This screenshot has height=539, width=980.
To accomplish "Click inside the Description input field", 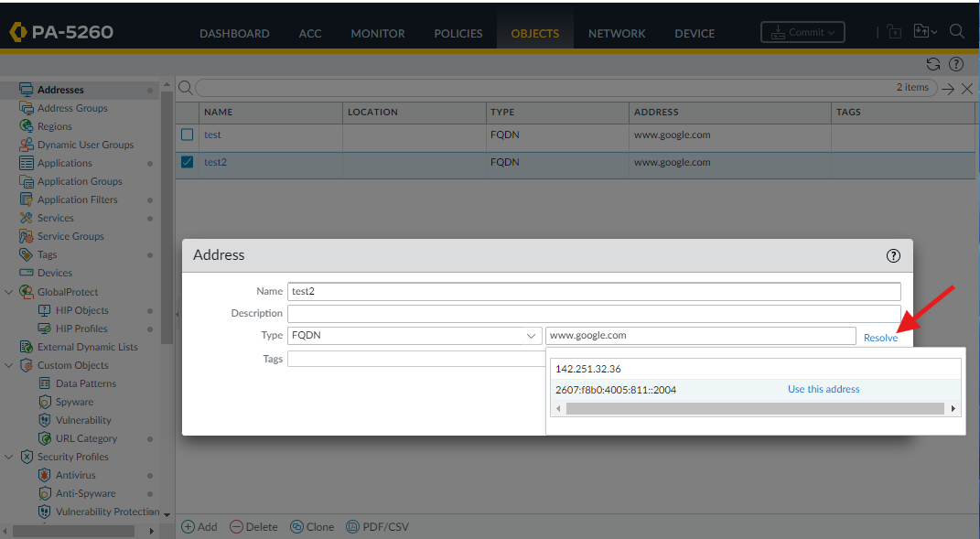I will (x=595, y=313).
